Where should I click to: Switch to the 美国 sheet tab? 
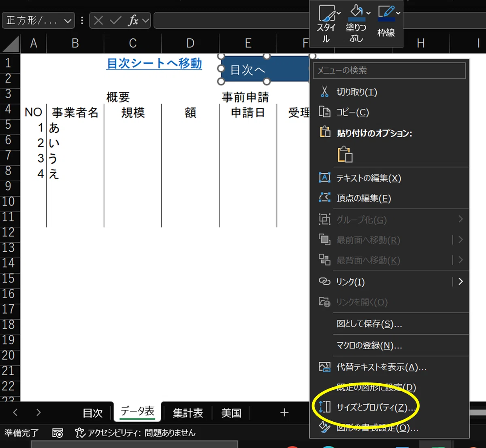tap(231, 413)
